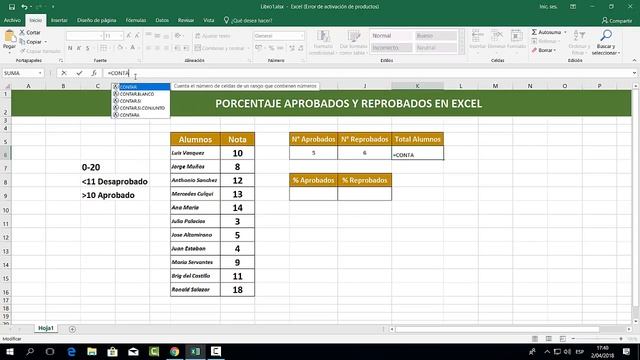Open Quick Access Toolbar customize arrow
640x360 pixels.
coord(53,7)
